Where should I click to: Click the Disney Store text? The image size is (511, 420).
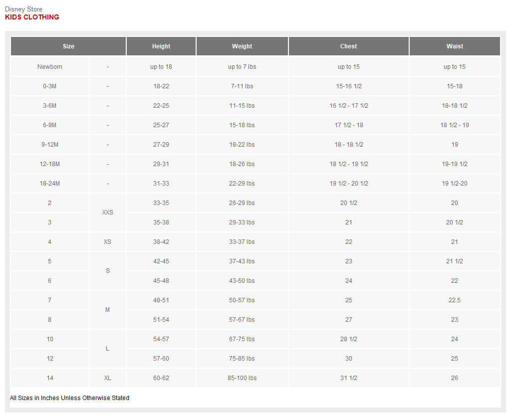(23, 9)
